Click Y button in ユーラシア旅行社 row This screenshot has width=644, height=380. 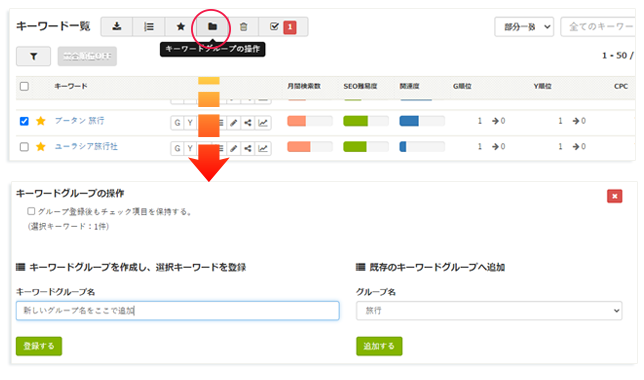point(190,148)
